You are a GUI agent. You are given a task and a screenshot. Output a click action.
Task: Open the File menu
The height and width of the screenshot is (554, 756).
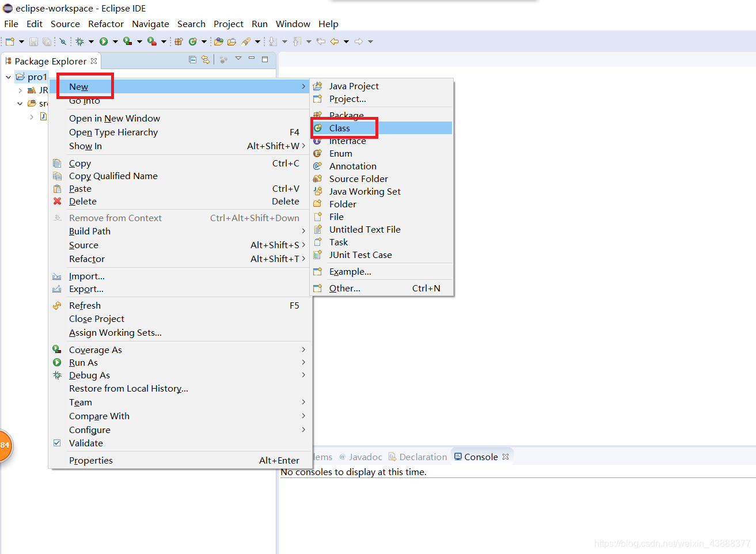click(12, 24)
